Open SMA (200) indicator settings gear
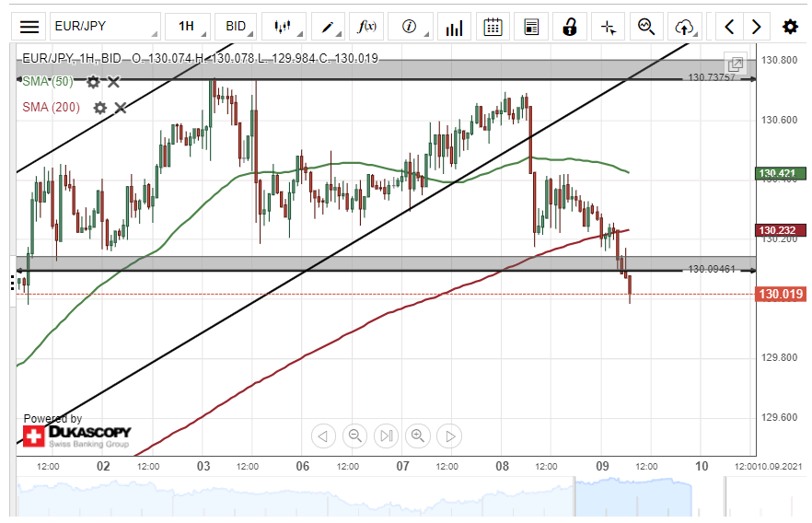Image resolution: width=812 pixels, height=523 pixels. pyautogui.click(x=100, y=108)
